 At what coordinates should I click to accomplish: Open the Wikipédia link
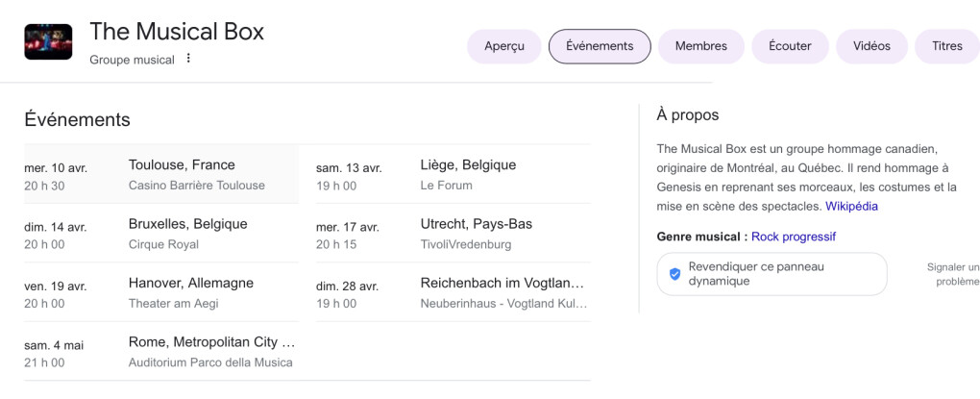point(851,206)
